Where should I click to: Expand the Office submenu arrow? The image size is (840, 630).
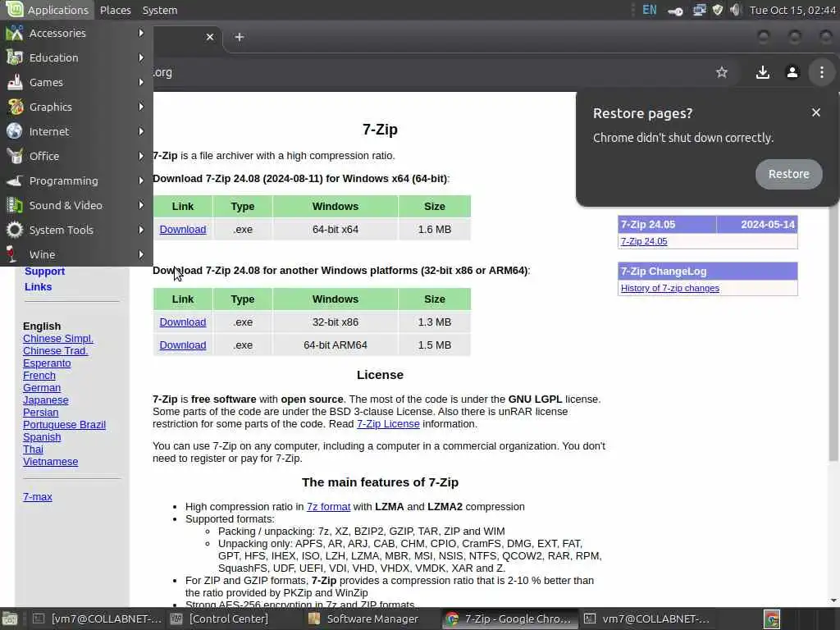[141, 157]
